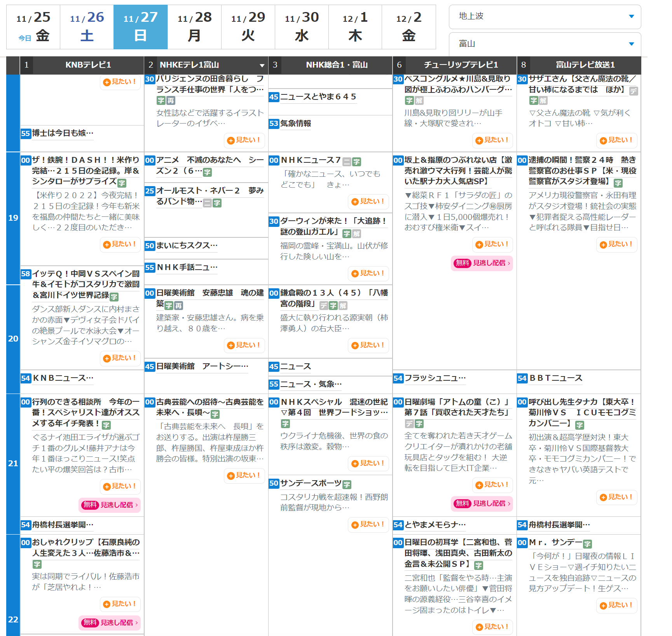The height and width of the screenshot is (636, 672).
Task: Open 見逃し配信 for アトムの童
Action: [x=482, y=504]
